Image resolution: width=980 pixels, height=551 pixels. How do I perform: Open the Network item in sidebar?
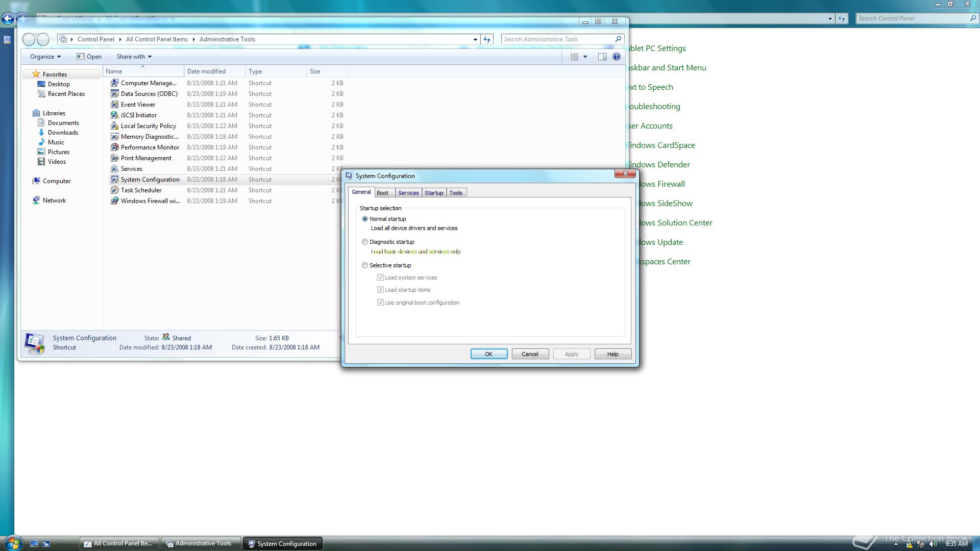point(49,201)
